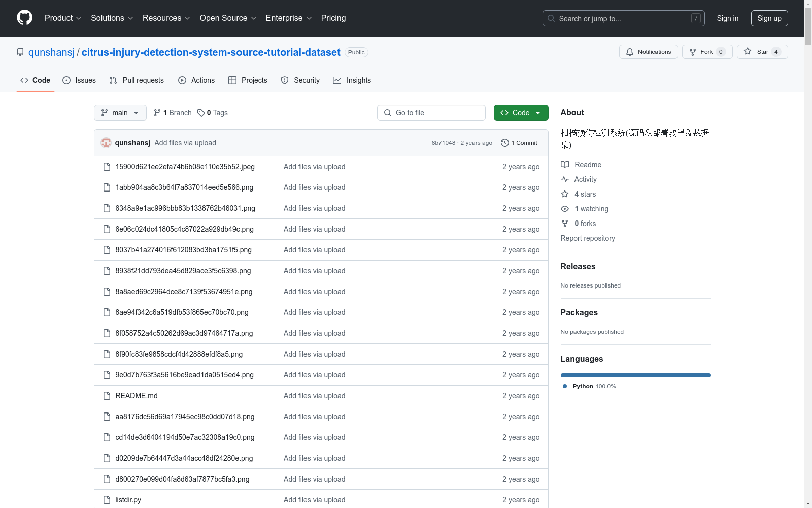Viewport: 812px width, 508px height.
Task: Open the Insights tab
Action: [352, 80]
